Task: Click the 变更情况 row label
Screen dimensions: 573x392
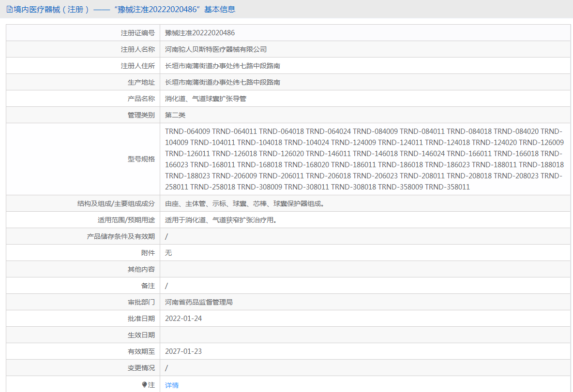Action: point(141,368)
